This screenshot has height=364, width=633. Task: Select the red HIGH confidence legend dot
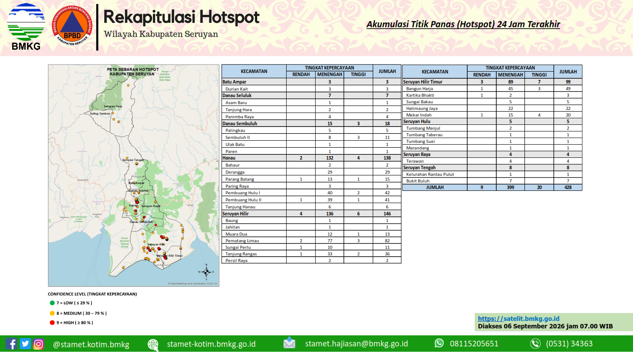[52, 323]
